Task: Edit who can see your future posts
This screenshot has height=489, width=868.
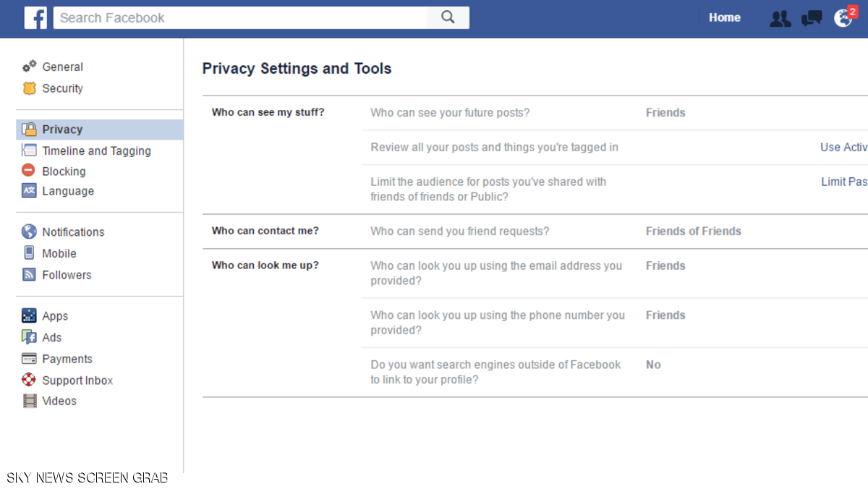Action: (x=665, y=113)
